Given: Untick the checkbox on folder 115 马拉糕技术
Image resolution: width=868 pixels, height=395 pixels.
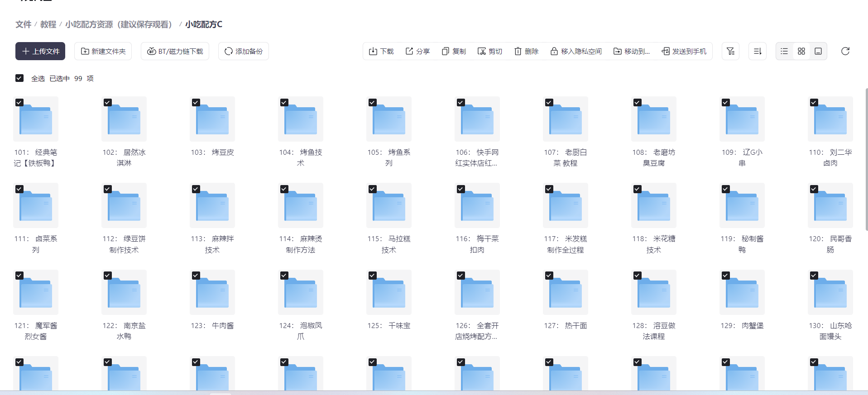Looking at the screenshot, I should coord(373,189).
